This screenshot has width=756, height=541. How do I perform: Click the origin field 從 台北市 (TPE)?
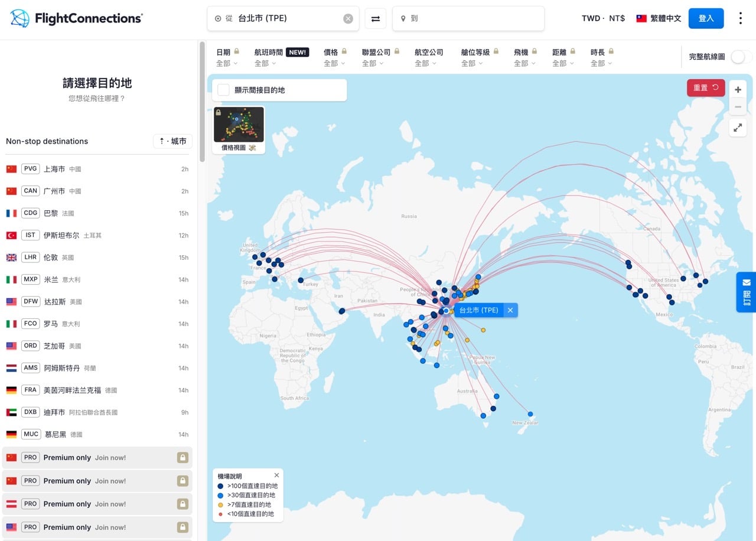283,18
